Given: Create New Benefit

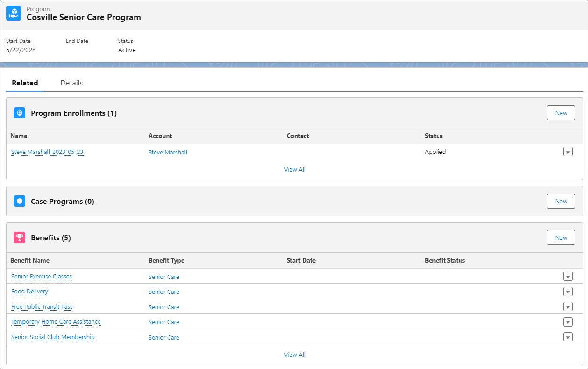Looking at the screenshot, I should 561,237.
